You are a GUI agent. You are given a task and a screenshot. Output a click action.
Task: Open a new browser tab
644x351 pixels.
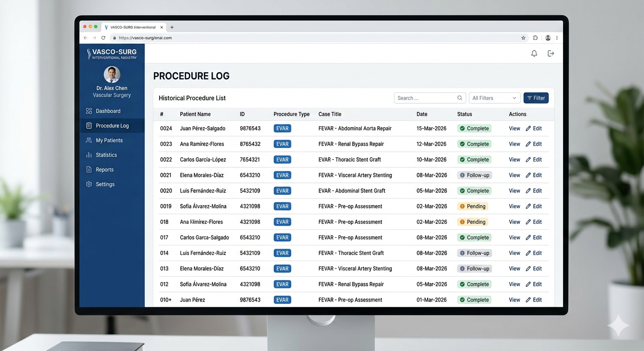172,27
